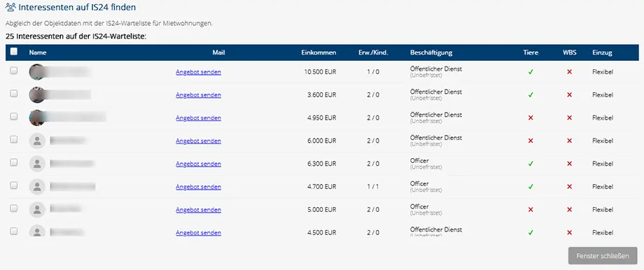644x270 pixels.
Task: Select the checkbox for the 4.500 EUR applicant
Action: (13, 232)
